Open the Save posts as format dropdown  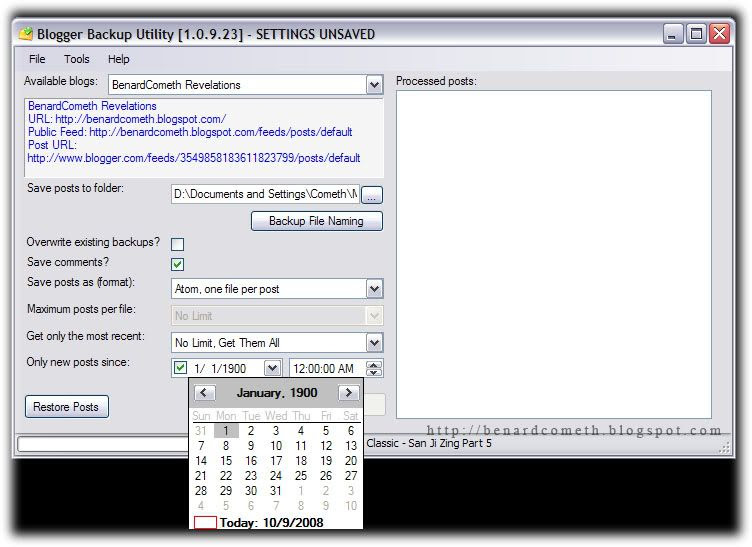tap(374, 289)
